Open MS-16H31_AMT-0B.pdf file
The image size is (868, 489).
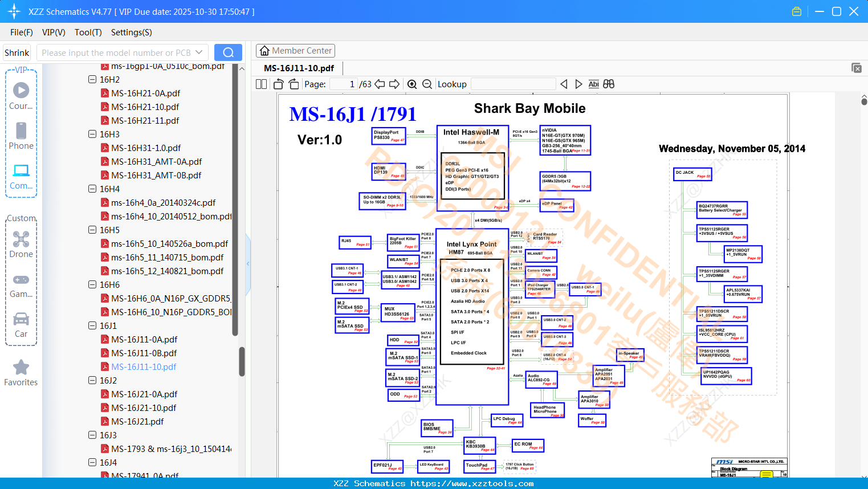click(x=156, y=175)
